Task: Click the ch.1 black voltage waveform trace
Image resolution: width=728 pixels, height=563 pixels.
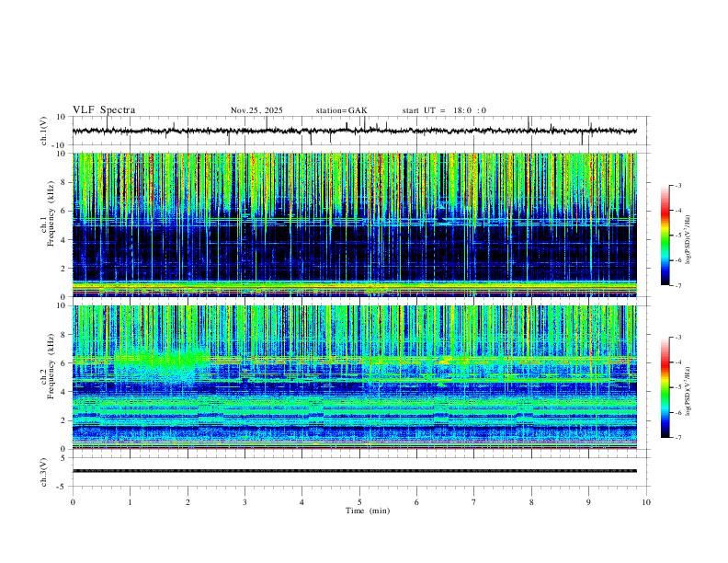Action: pos(354,131)
